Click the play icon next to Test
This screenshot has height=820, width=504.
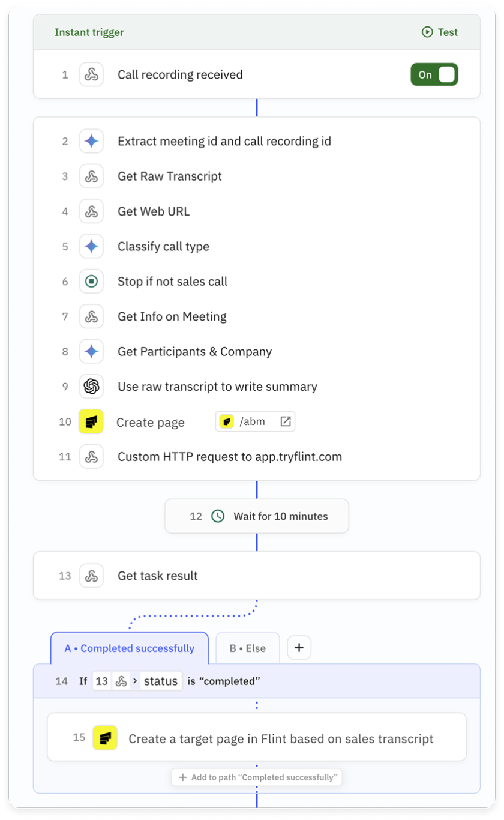pos(427,32)
